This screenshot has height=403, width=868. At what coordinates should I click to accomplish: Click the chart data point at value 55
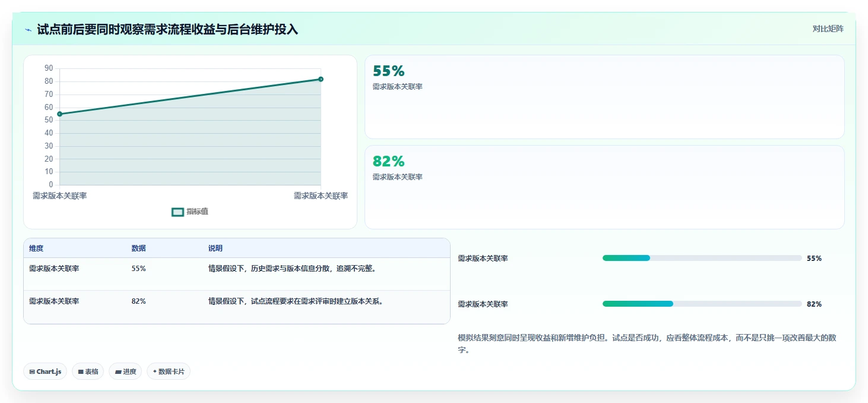[x=60, y=114]
